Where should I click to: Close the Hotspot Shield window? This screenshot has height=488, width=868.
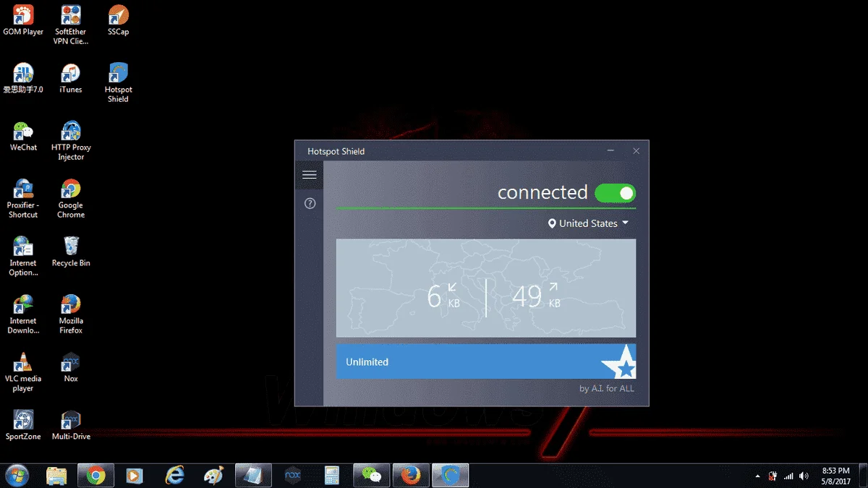pos(637,151)
